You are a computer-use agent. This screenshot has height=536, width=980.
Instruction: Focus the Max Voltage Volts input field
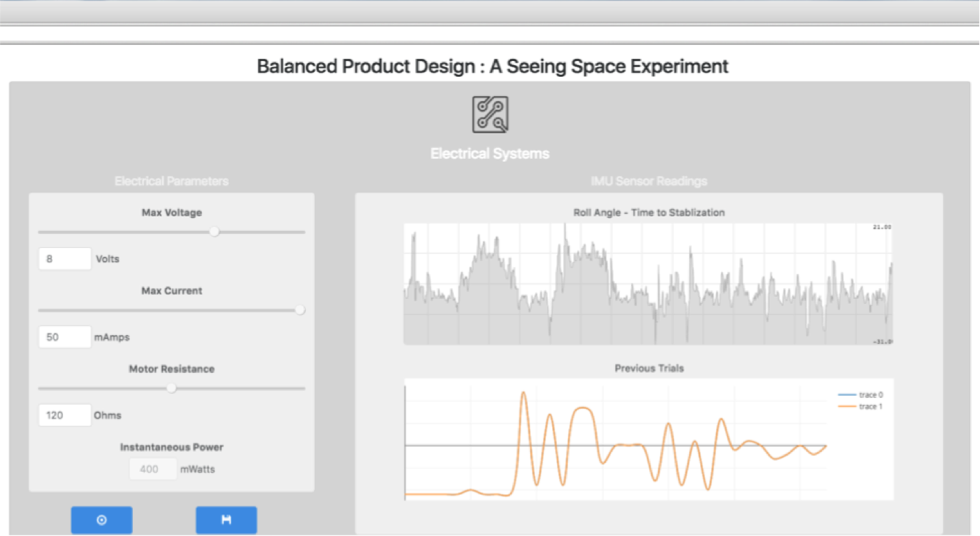[65, 259]
